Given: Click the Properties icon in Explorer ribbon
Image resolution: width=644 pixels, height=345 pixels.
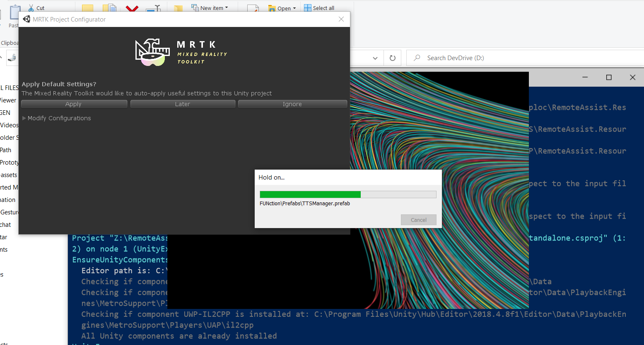Looking at the screenshot, I should (253, 8).
